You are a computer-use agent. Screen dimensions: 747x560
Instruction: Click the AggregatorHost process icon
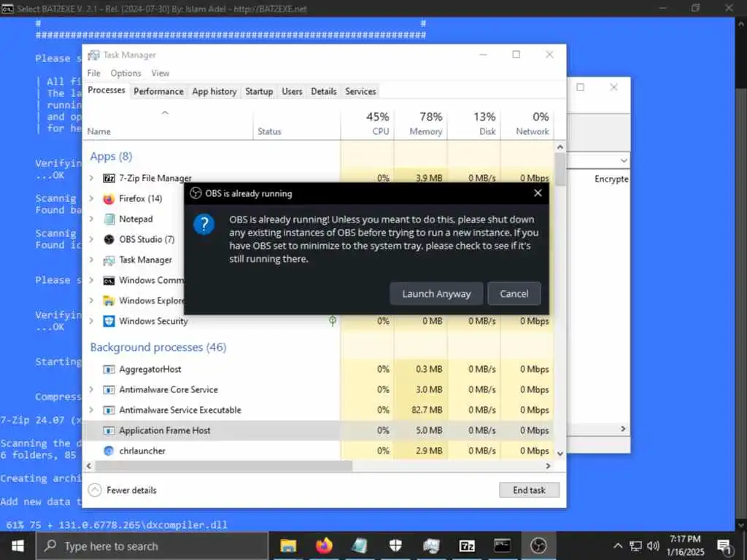point(109,369)
